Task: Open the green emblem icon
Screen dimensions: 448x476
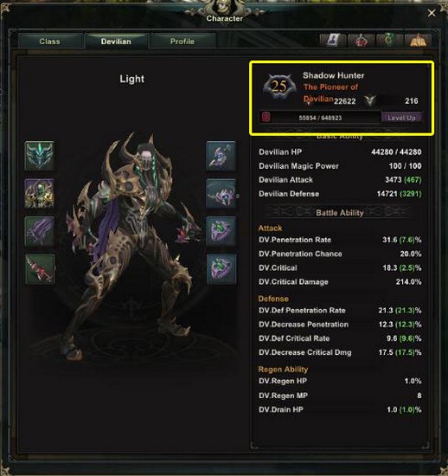Action: point(389,41)
